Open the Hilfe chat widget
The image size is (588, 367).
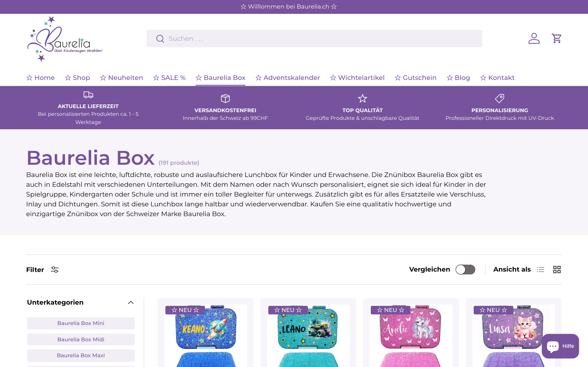click(561, 346)
